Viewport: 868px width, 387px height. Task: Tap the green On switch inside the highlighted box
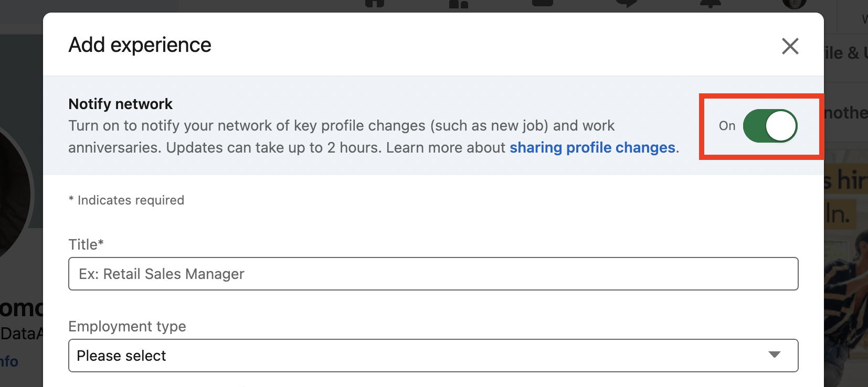[x=770, y=126]
